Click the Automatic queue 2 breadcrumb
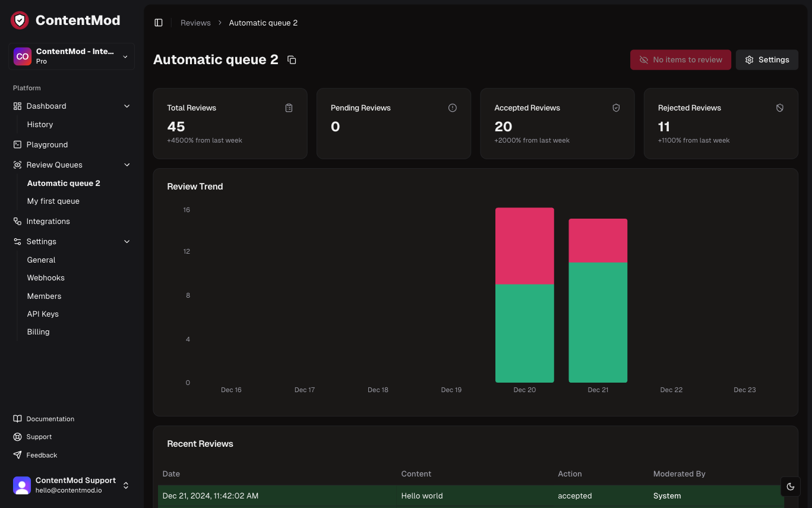 pyautogui.click(x=263, y=23)
